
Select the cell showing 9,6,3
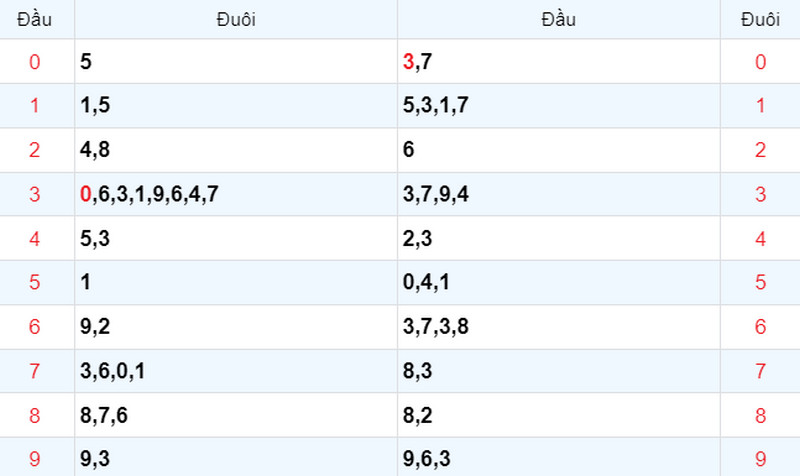coord(559,458)
